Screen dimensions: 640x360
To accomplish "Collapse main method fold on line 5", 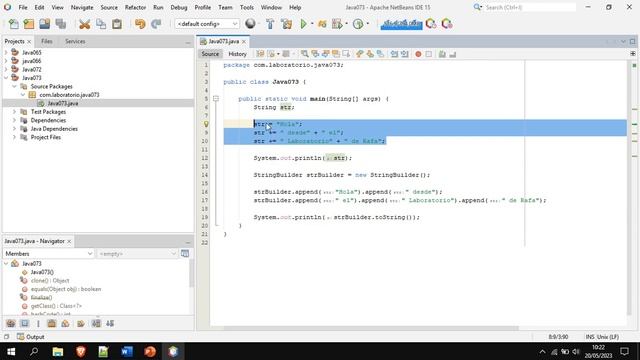I will [x=216, y=98].
